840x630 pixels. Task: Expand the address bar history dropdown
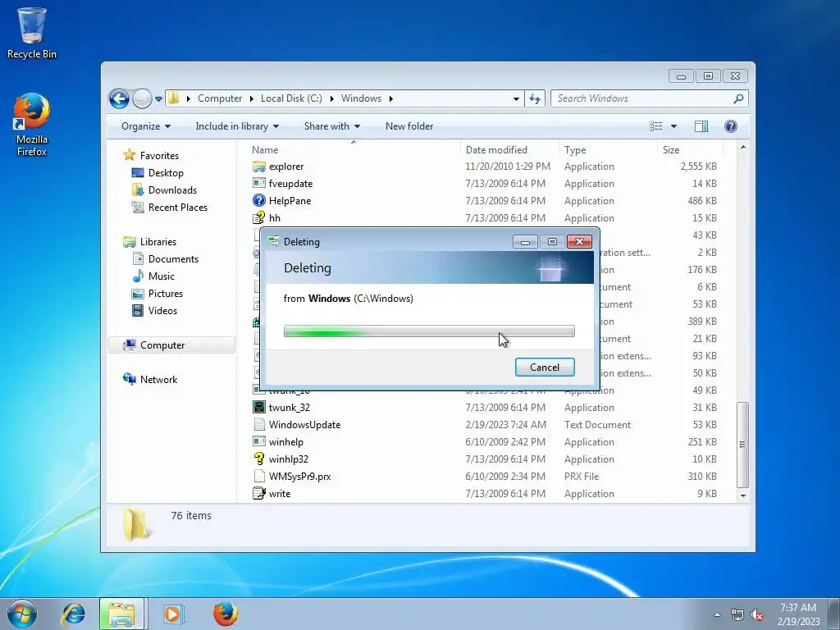(516, 98)
